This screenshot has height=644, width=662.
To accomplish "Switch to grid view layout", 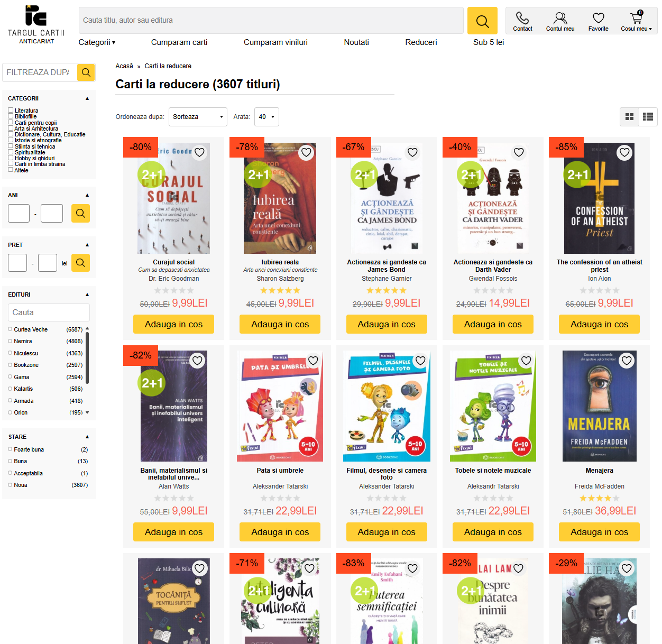I will [x=629, y=117].
